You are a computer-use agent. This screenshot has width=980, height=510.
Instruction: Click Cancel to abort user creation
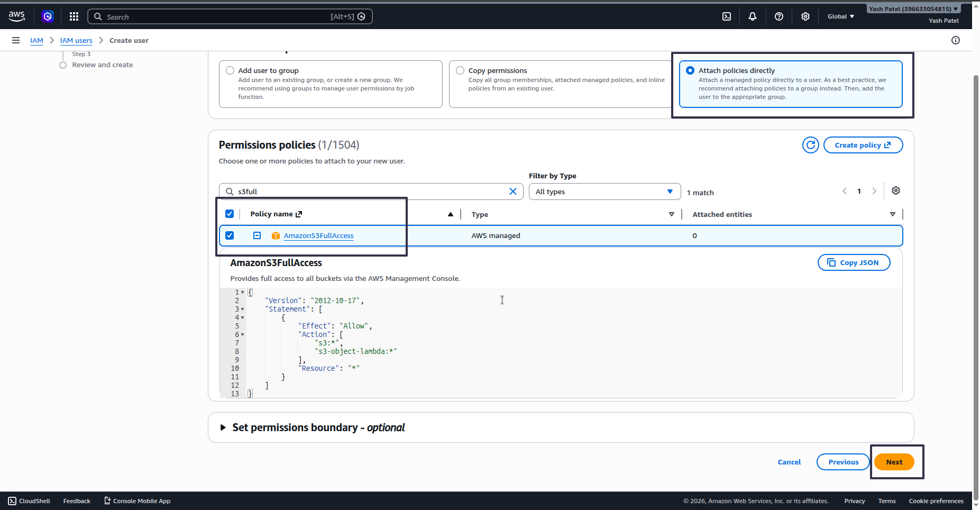pyautogui.click(x=789, y=462)
